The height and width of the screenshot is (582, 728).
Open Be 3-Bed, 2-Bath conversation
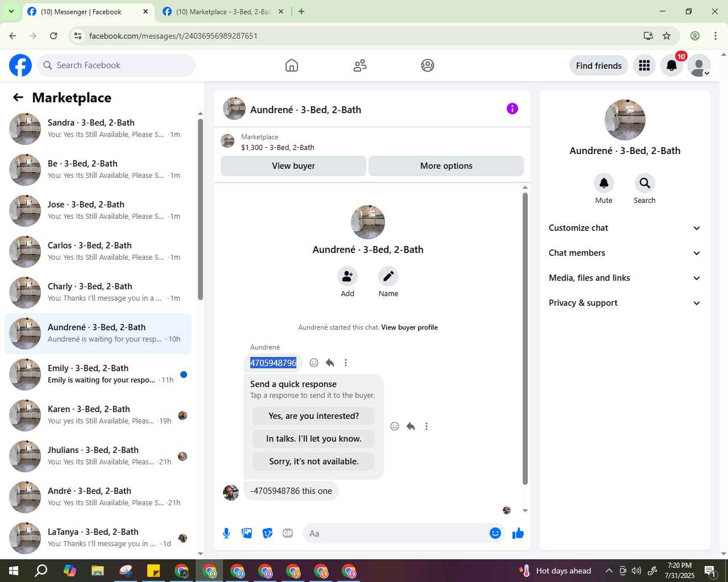[98, 169]
